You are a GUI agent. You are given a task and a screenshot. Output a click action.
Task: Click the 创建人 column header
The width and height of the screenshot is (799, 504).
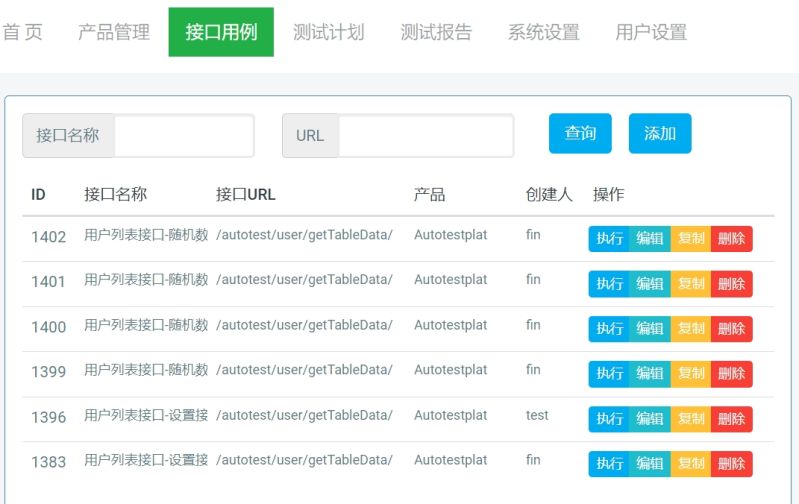pyautogui.click(x=549, y=194)
